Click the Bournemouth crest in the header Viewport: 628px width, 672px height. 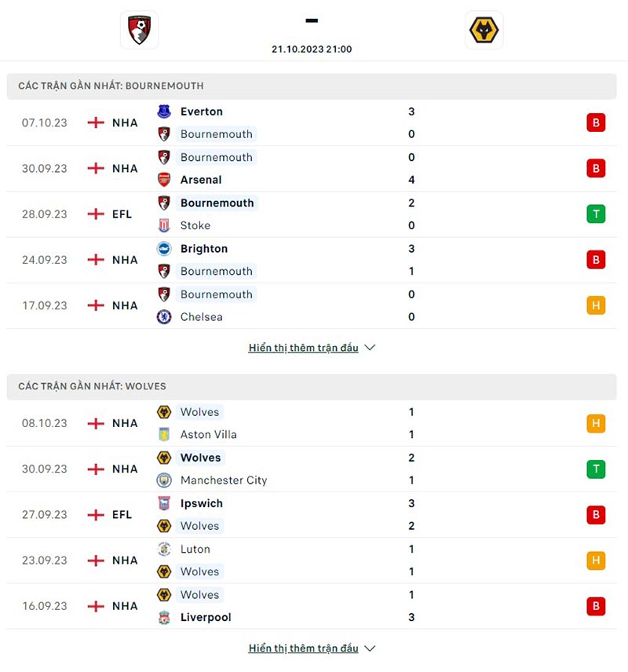pyautogui.click(x=140, y=30)
